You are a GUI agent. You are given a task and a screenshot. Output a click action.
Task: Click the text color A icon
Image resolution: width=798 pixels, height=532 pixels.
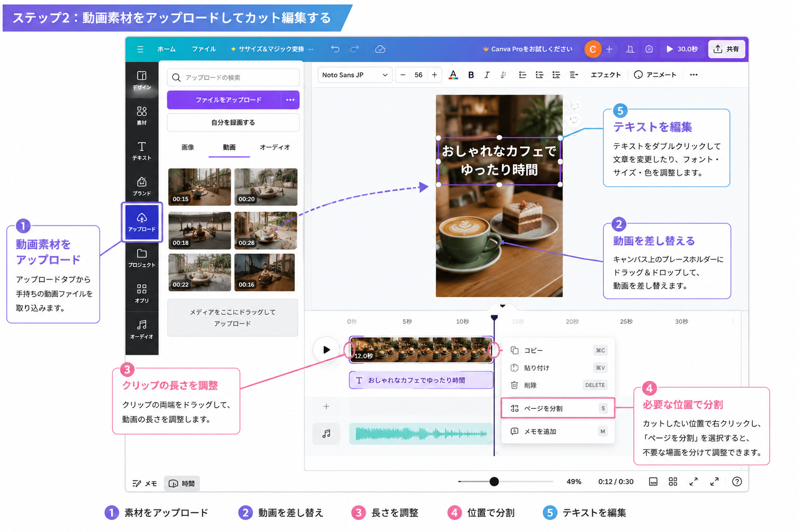453,75
